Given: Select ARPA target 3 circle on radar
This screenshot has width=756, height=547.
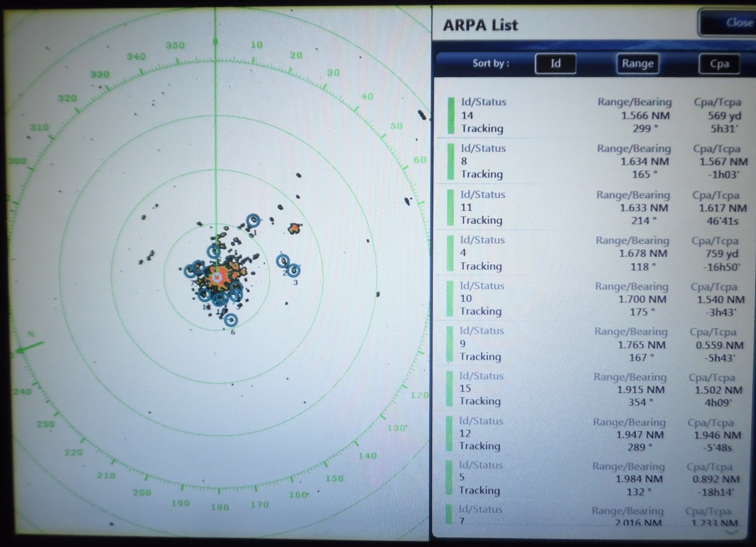Looking at the screenshot, I should pos(294,270).
